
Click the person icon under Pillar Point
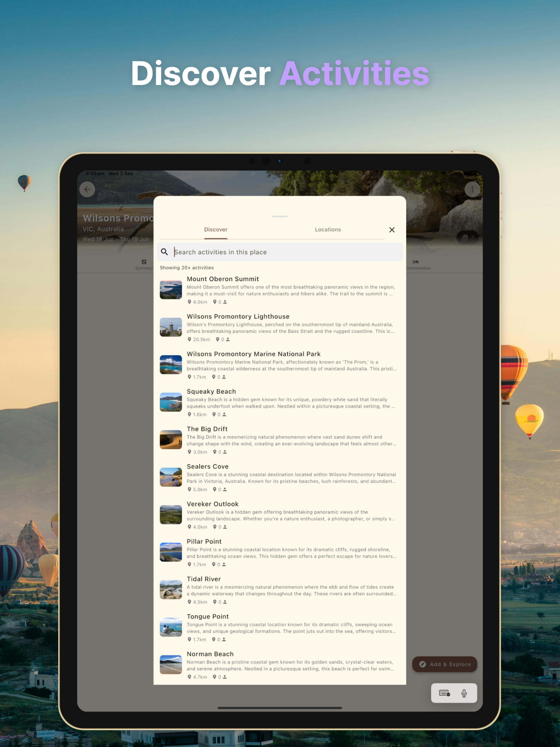point(224,564)
